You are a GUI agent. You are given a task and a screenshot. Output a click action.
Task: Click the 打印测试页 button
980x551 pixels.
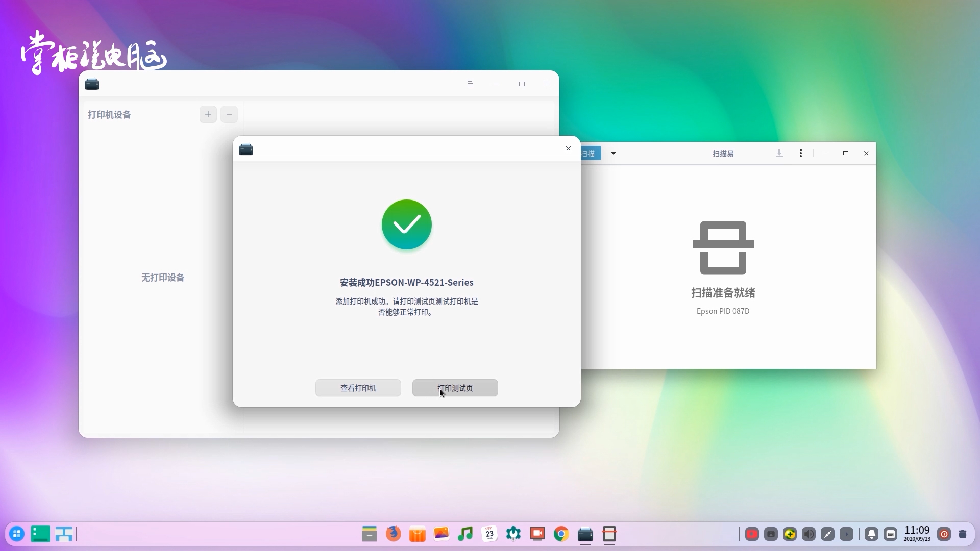click(x=455, y=388)
